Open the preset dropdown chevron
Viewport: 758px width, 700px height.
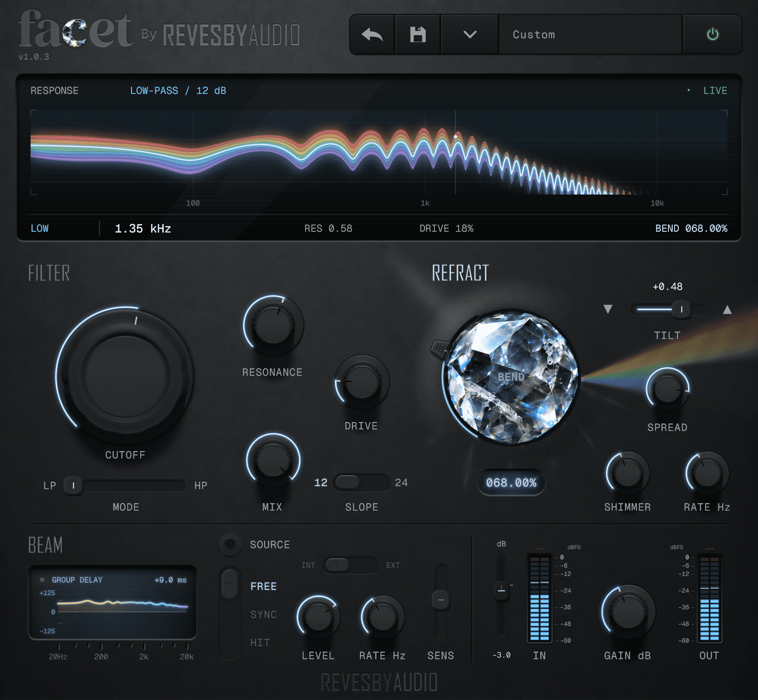coord(470,34)
